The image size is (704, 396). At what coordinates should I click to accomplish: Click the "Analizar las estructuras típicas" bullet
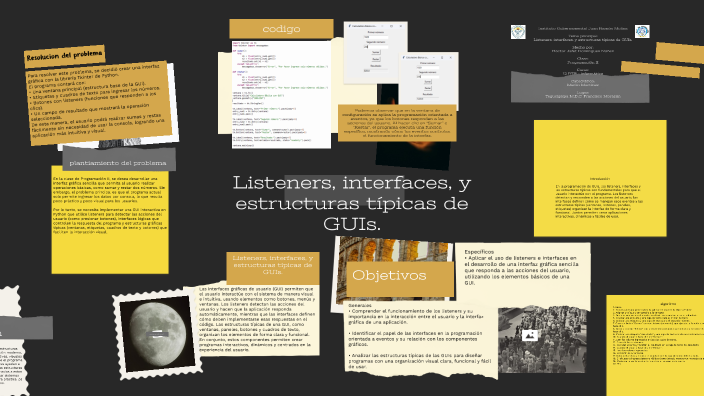(x=420, y=361)
